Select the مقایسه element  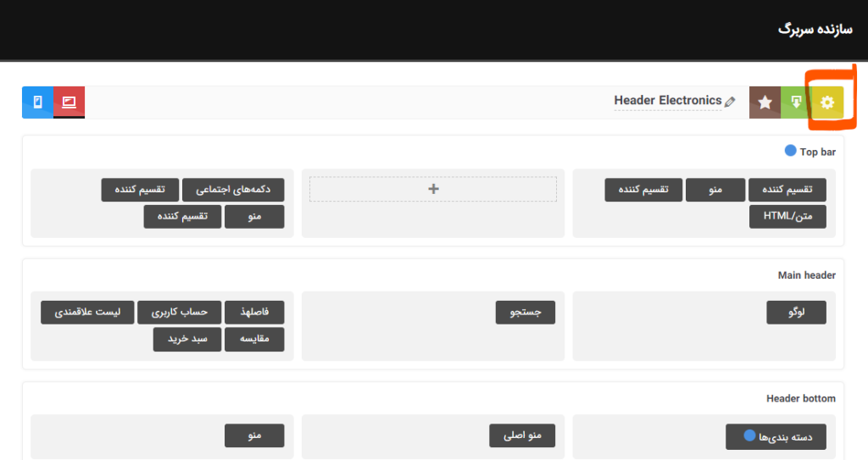pyautogui.click(x=254, y=340)
